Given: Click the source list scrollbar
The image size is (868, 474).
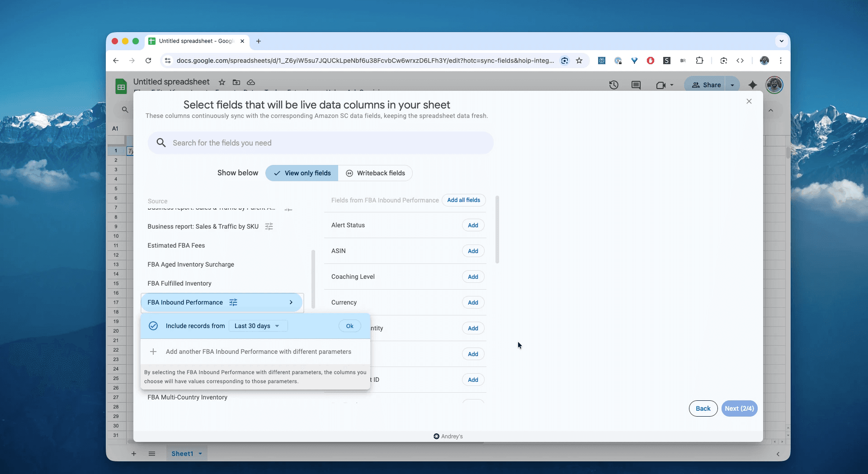Looking at the screenshot, I should (313, 280).
